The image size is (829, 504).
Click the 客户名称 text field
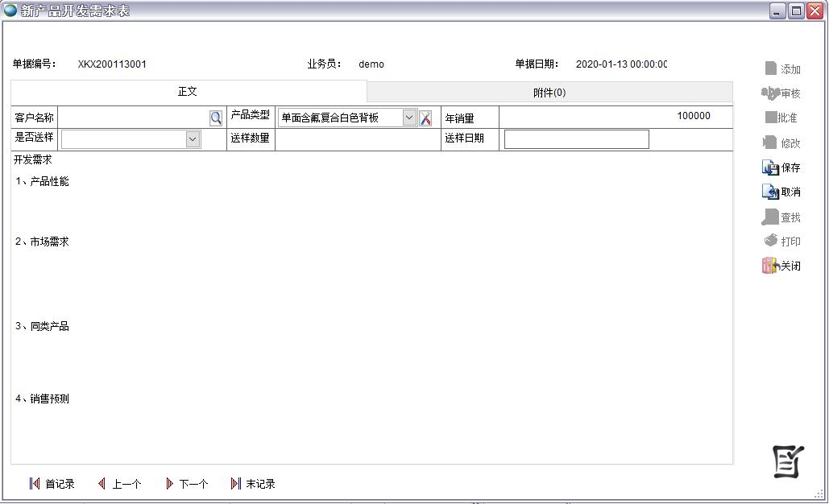(133, 118)
